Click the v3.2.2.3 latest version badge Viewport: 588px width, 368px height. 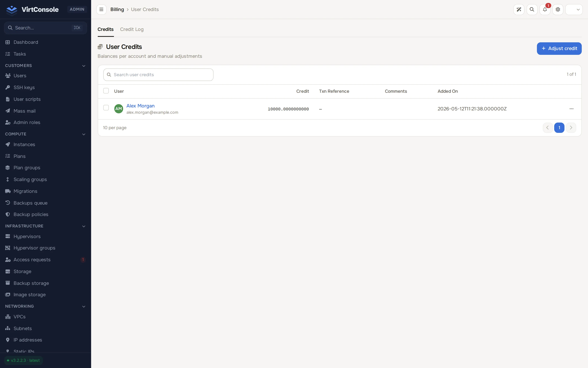(24, 360)
